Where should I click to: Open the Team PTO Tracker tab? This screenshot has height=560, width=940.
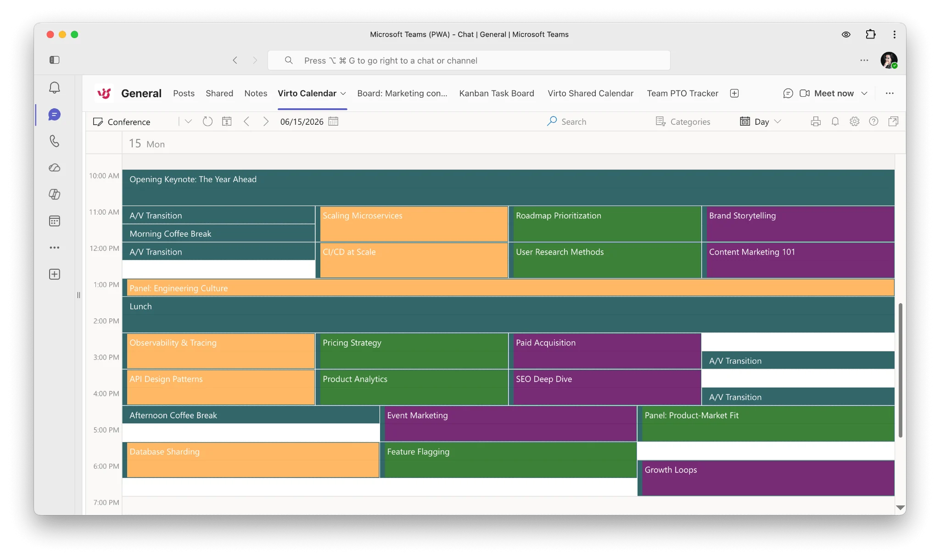pyautogui.click(x=683, y=93)
